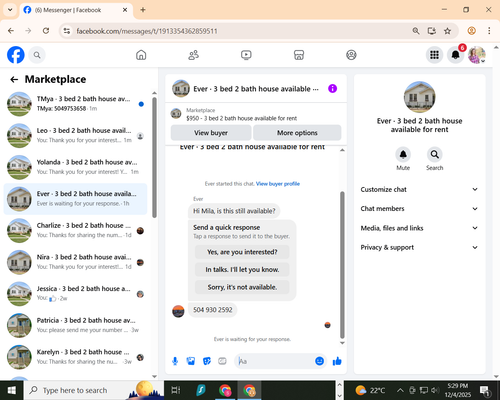Click the message input field
Screen dimensions: 500x400
[x=274, y=361]
